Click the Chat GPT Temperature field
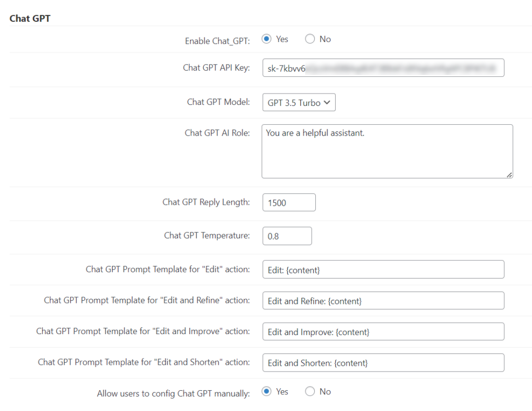Viewport: 532px width, 411px height. pos(287,236)
